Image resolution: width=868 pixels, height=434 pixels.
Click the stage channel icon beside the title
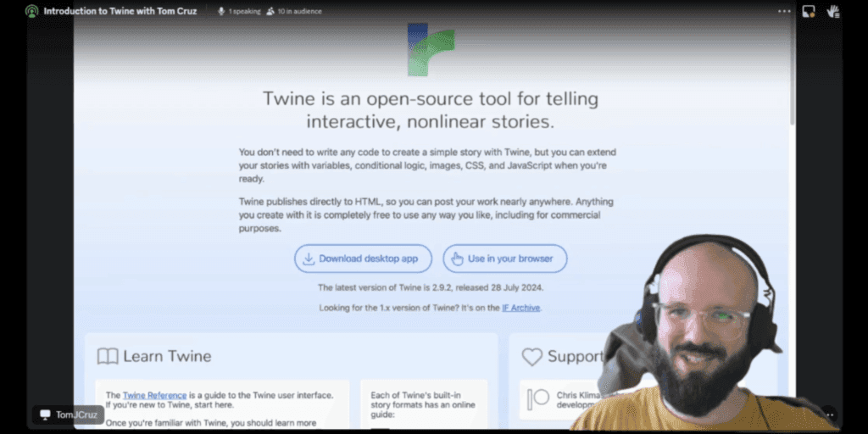pyautogui.click(x=32, y=11)
